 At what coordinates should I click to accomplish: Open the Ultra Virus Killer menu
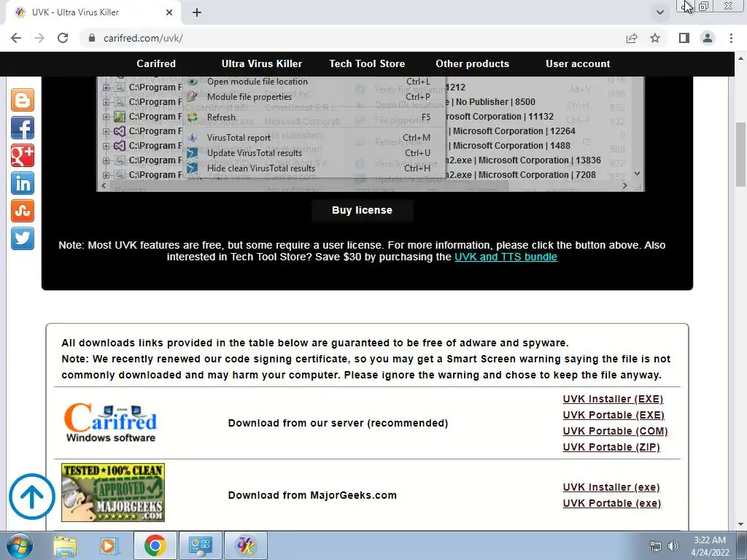(262, 64)
